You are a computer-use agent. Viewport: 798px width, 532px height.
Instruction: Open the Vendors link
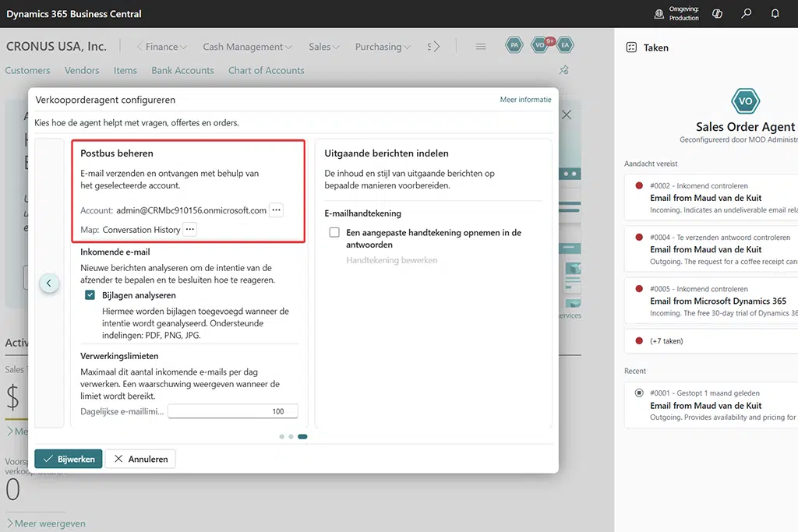pyautogui.click(x=81, y=70)
